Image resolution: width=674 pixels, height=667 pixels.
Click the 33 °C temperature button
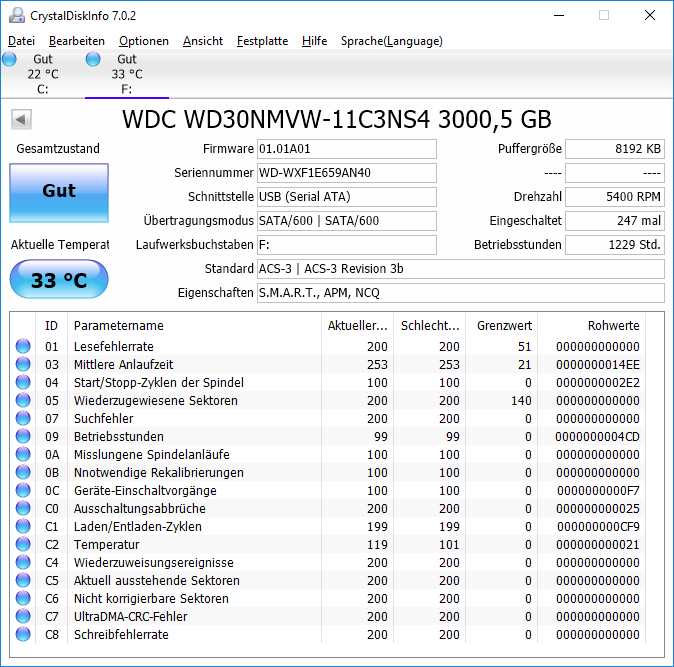pos(59,279)
